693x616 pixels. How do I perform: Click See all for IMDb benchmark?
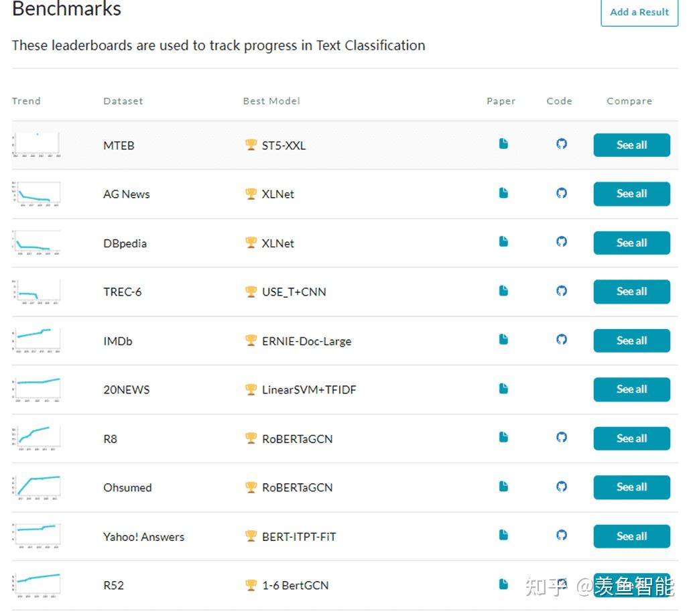tap(631, 341)
